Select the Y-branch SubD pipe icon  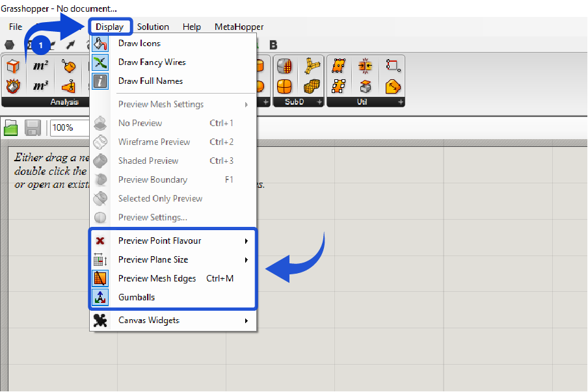coord(312,66)
